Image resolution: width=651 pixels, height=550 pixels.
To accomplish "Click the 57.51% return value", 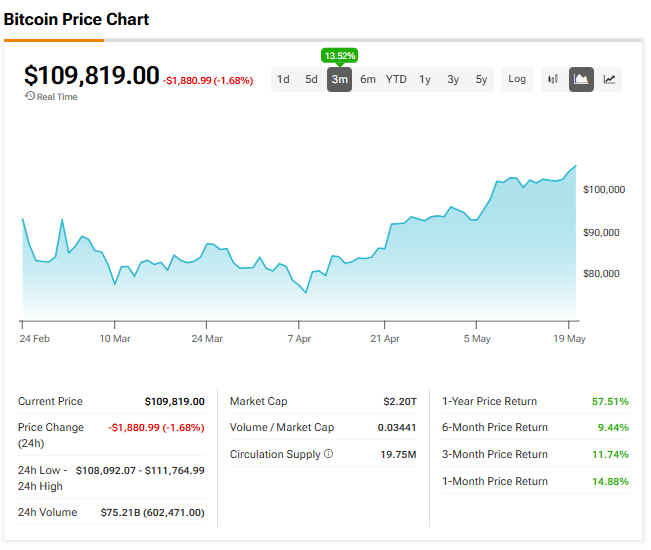I will (x=610, y=401).
